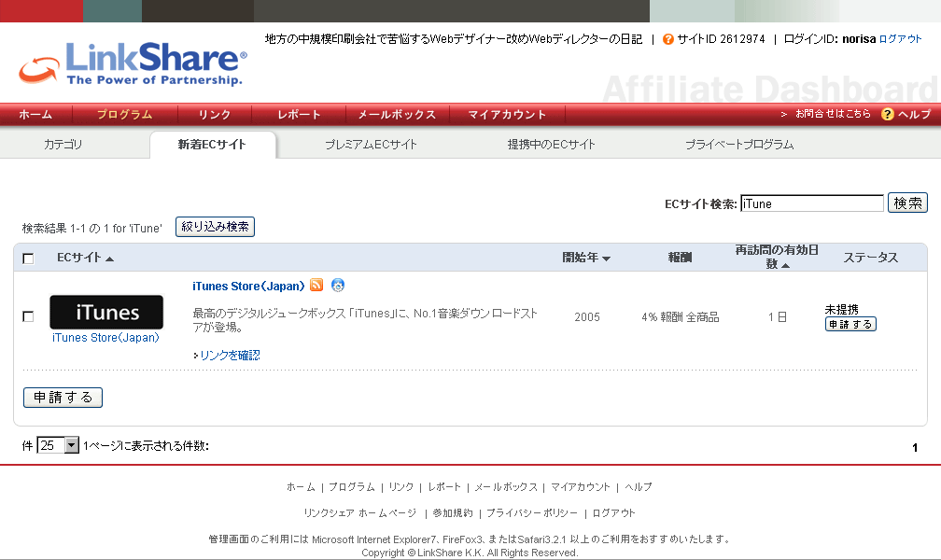Click the LinkShare logo
Image resolution: width=941 pixels, height=560 pixels.
pos(133,63)
